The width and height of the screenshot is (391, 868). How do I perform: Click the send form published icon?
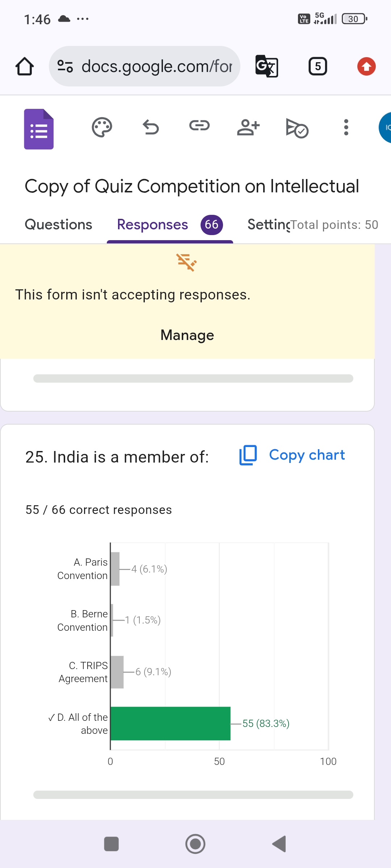(297, 128)
